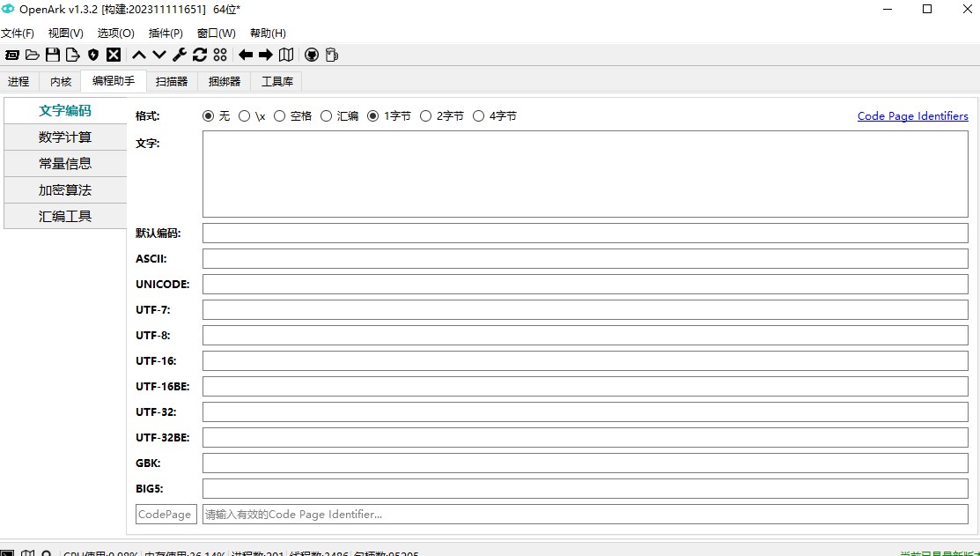Click the four-circles grid toolbar icon

click(x=220, y=55)
